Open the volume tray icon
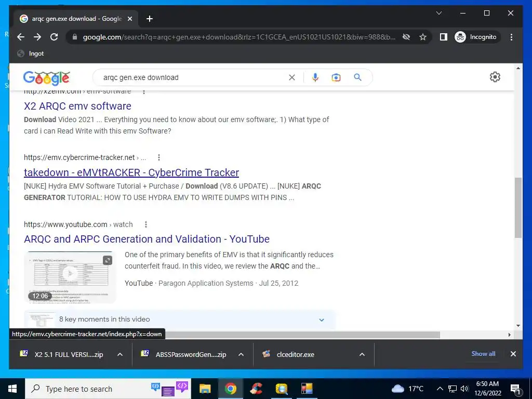Image resolution: width=532 pixels, height=399 pixels. point(464,389)
